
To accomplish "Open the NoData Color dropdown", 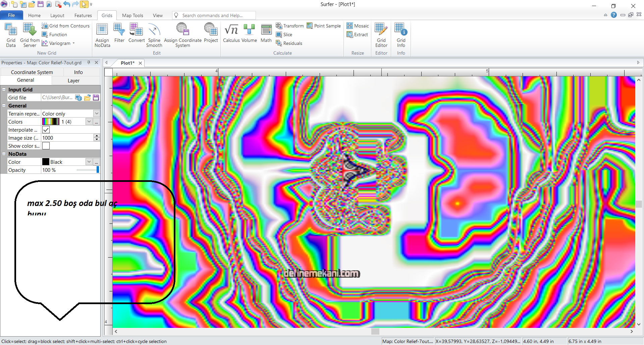I will coord(89,162).
